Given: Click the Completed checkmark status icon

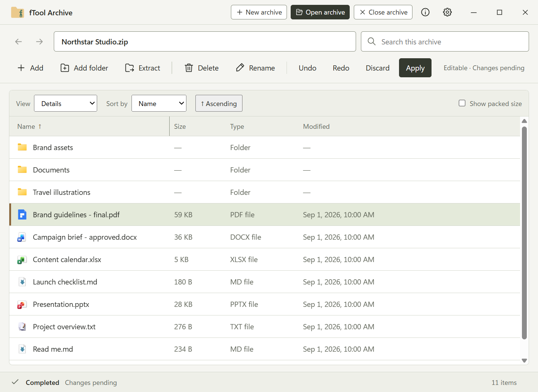Looking at the screenshot, I should (x=15, y=382).
